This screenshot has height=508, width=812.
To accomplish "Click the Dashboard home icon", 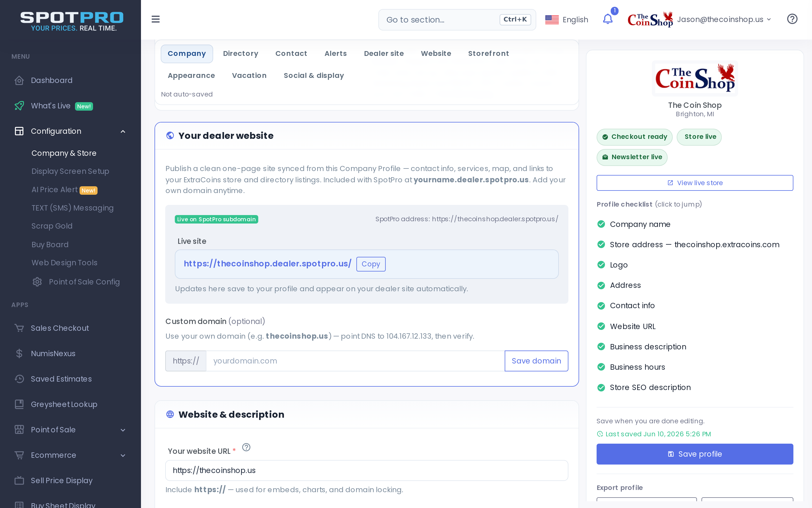I will point(19,81).
